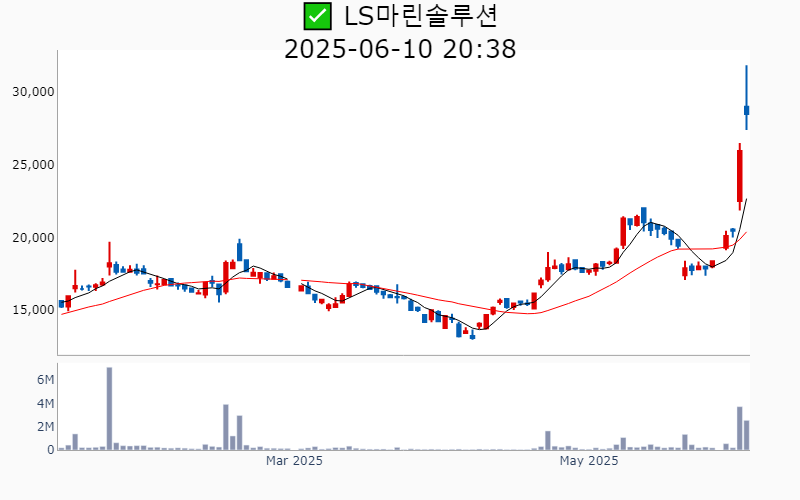Click the 25,000 price axis label
Image resolution: width=800 pixels, height=500 pixels.
tap(33, 165)
